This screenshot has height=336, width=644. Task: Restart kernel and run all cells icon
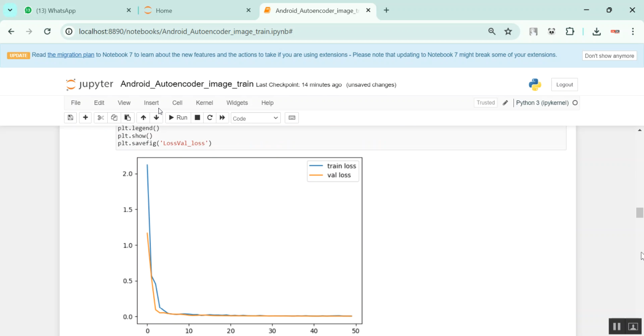222,118
